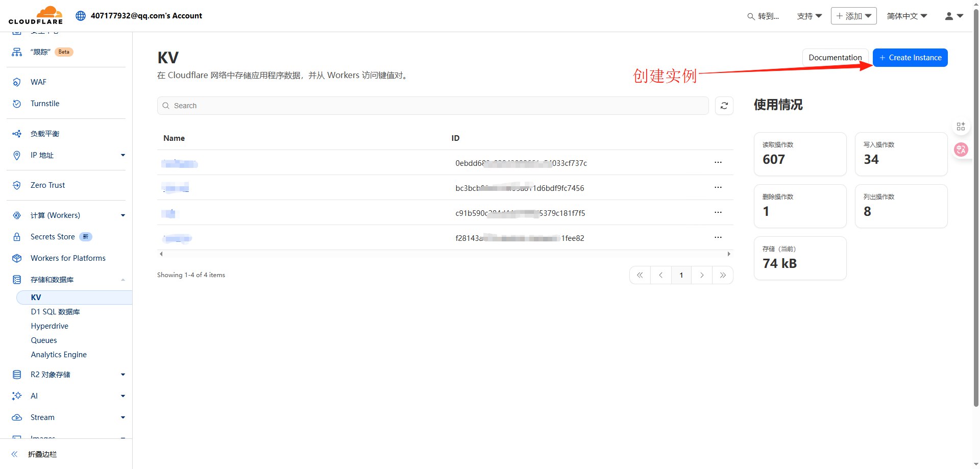This screenshot has width=980, height=469.
Task: Open the 简体中文 language dropdown
Action: coord(906,16)
